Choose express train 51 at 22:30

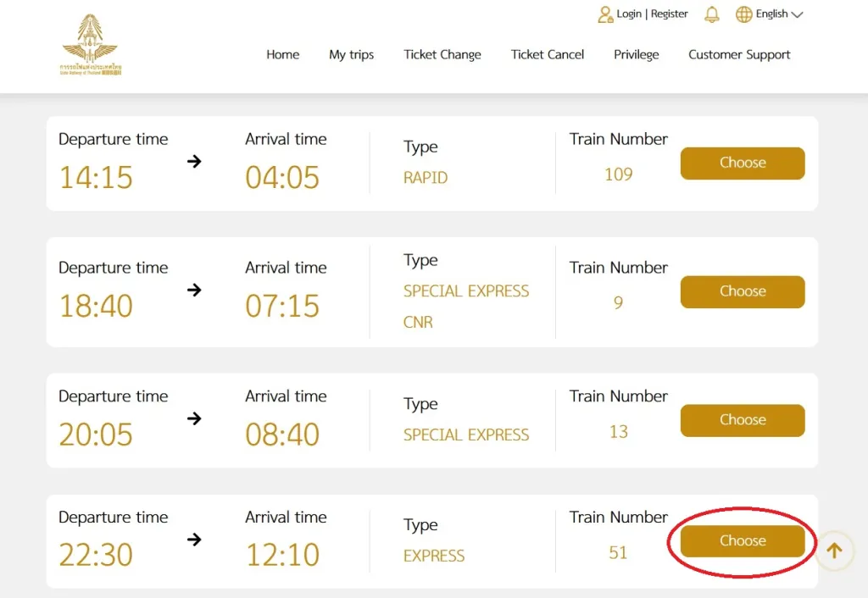[x=743, y=540]
